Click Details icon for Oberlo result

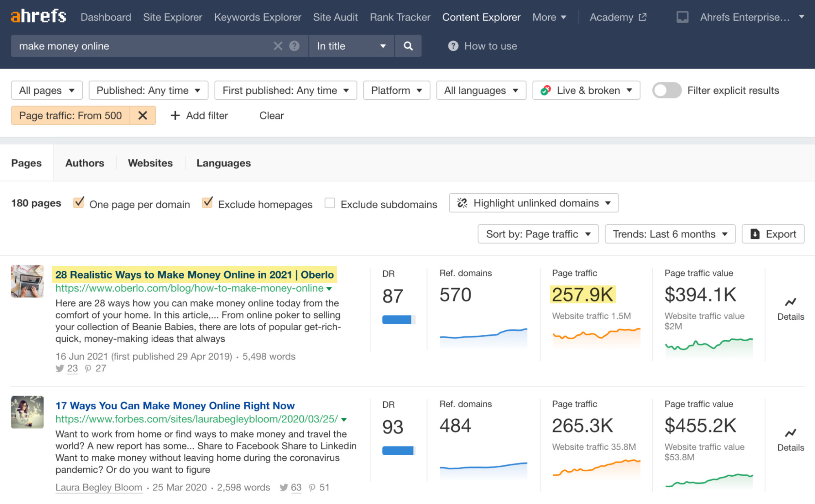[x=790, y=302]
